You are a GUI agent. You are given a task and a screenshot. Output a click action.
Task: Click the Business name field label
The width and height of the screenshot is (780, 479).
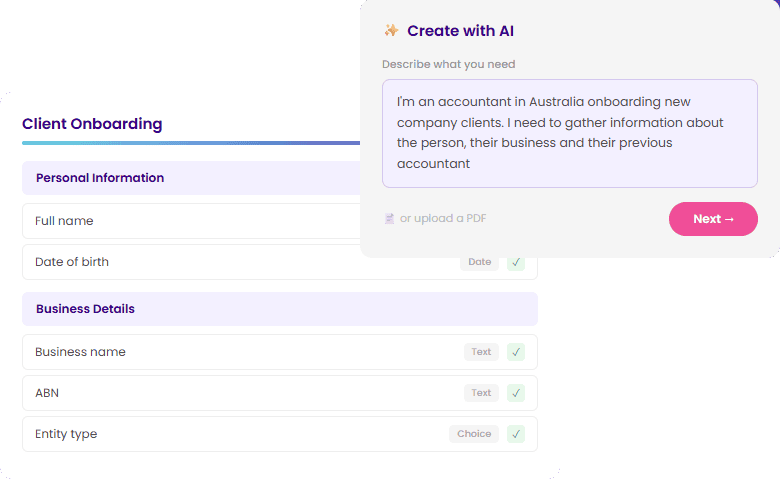(80, 352)
